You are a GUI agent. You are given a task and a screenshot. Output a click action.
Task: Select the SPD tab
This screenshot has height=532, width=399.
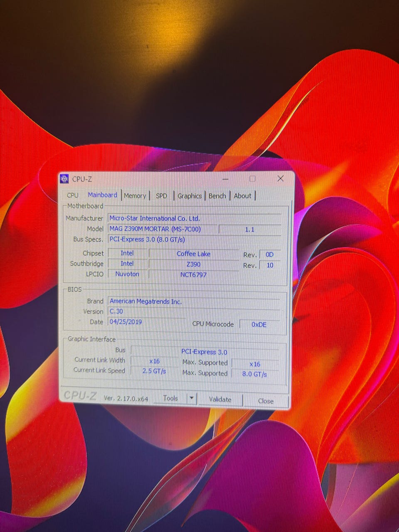[161, 196]
